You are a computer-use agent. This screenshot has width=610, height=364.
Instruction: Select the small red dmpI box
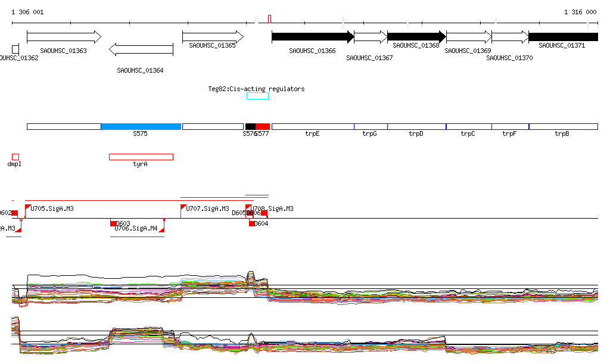click(15, 157)
